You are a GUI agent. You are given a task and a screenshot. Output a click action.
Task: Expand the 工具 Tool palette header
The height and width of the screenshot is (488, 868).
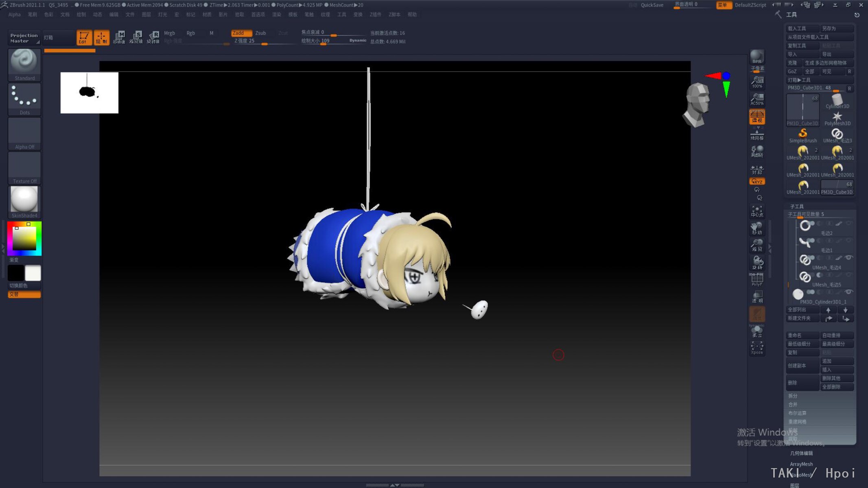(x=791, y=15)
